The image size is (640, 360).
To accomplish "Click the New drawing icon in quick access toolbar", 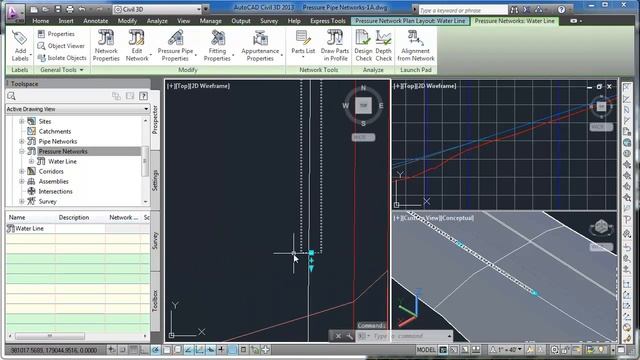I will click(x=34, y=9).
